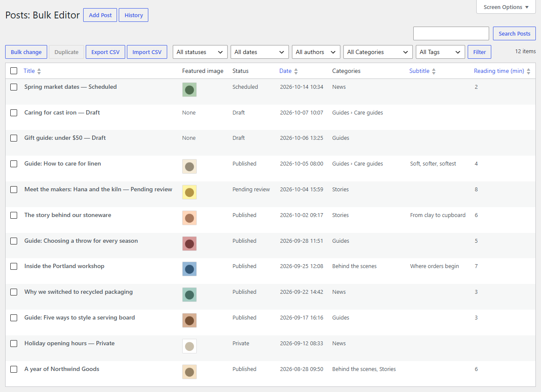
Task: Click title Why we switched to recycled packaging
Action: pos(78,292)
